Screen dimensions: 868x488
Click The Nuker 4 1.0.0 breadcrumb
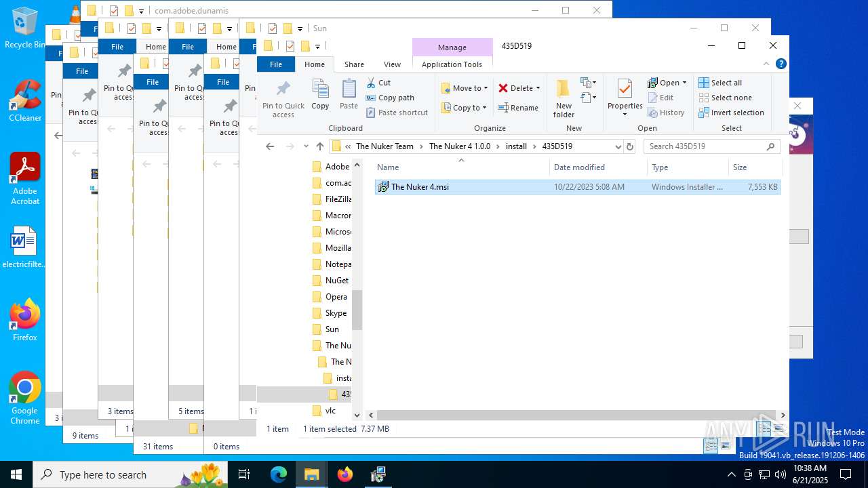[460, 146]
